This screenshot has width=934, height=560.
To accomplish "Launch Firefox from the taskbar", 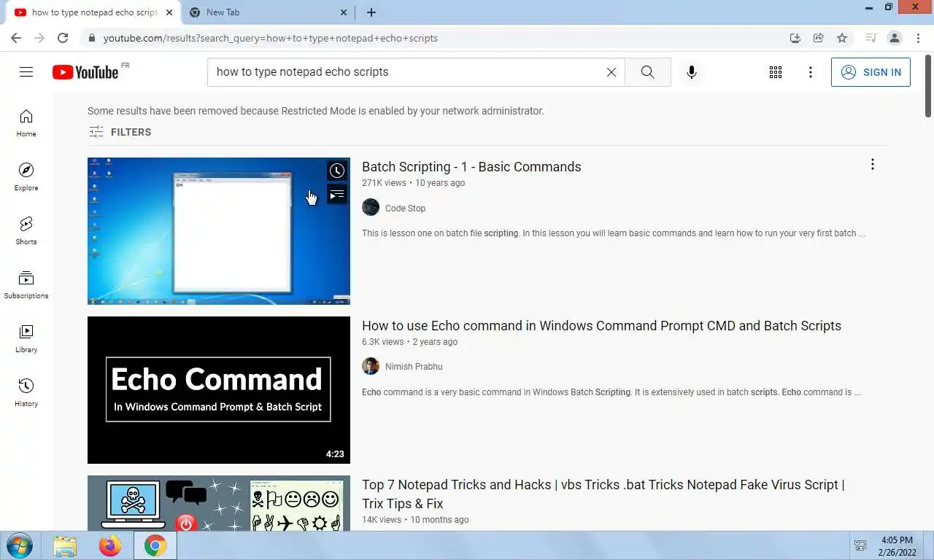I will (110, 545).
